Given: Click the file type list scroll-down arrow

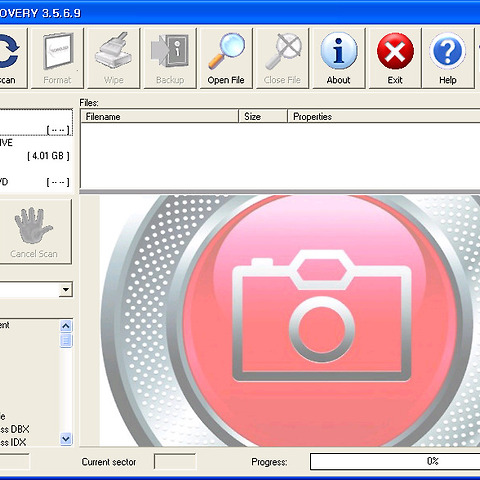Looking at the screenshot, I should (x=66, y=439).
